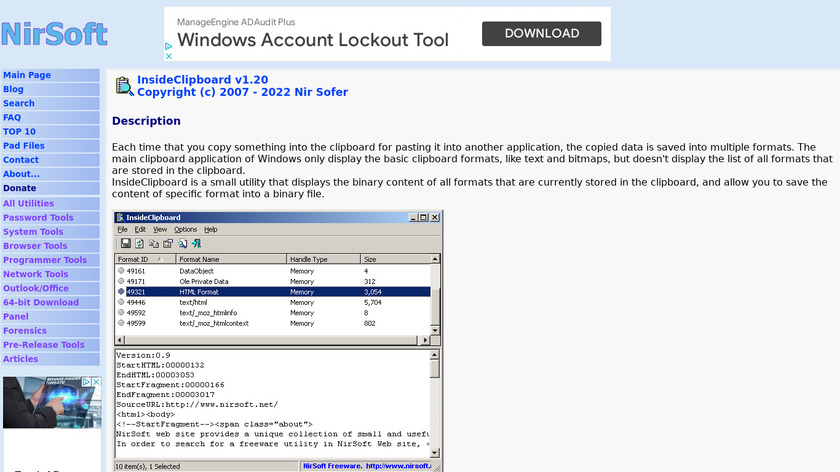840x472 pixels.
Task: Open the Browser Tools sidebar link
Action: pyautogui.click(x=35, y=246)
